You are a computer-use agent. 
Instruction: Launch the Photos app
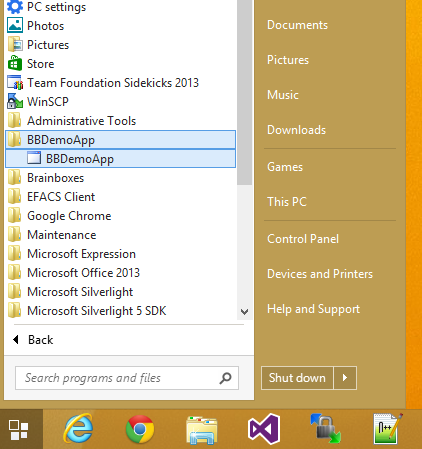coord(36,26)
